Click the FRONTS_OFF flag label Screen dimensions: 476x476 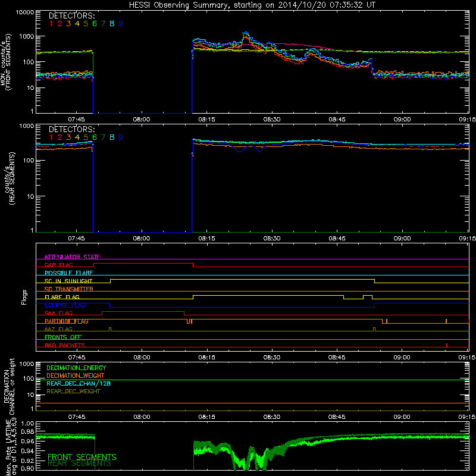63,337
